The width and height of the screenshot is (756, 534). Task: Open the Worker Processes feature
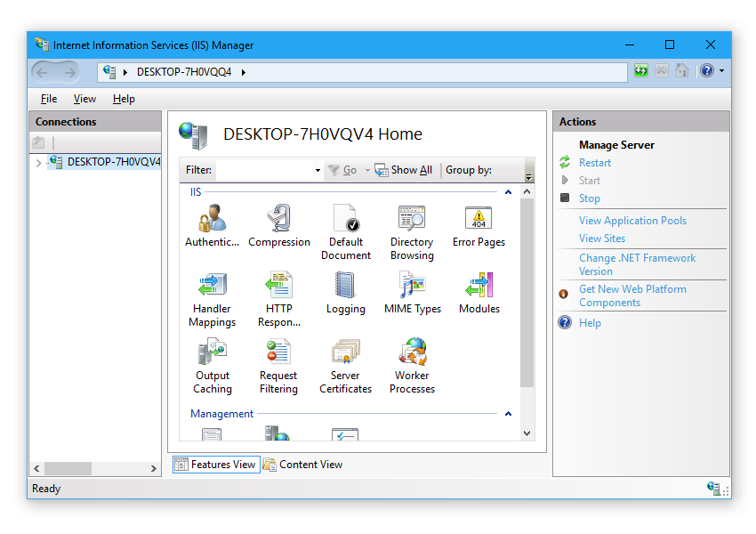click(x=412, y=366)
